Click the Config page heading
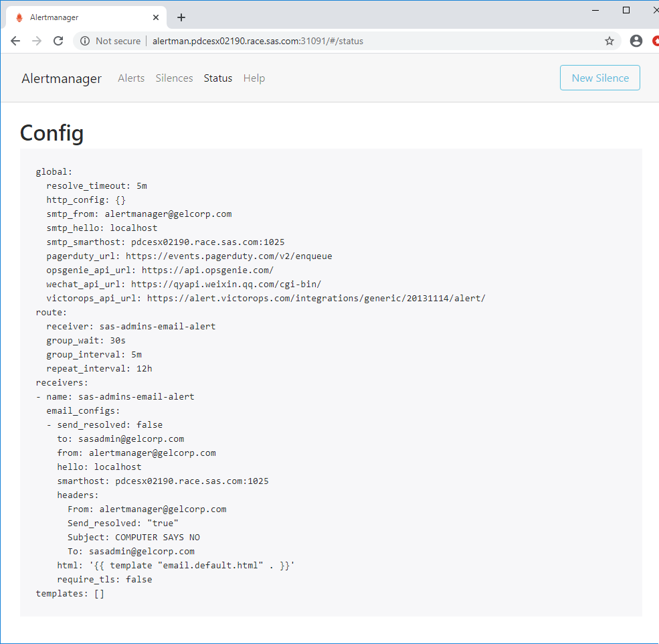Screen dimensions: 659x644 [x=52, y=133]
